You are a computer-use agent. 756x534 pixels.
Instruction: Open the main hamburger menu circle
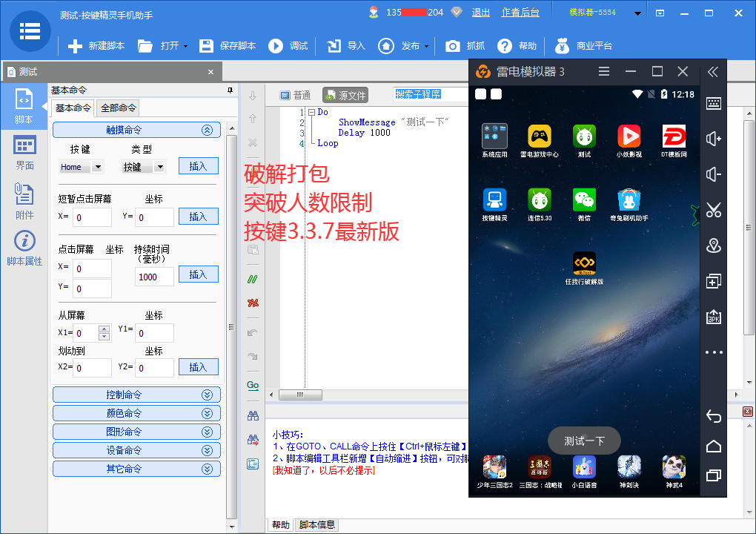[x=30, y=31]
